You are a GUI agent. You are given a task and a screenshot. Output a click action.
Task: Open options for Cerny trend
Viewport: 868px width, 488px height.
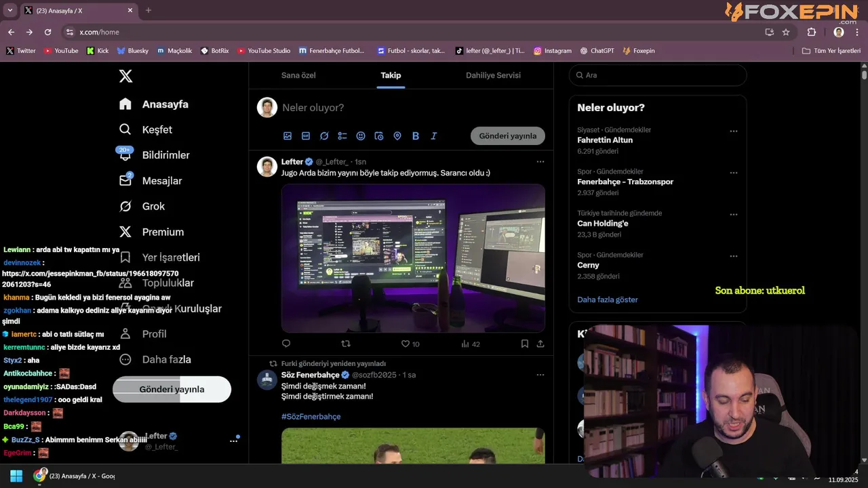tap(734, 256)
